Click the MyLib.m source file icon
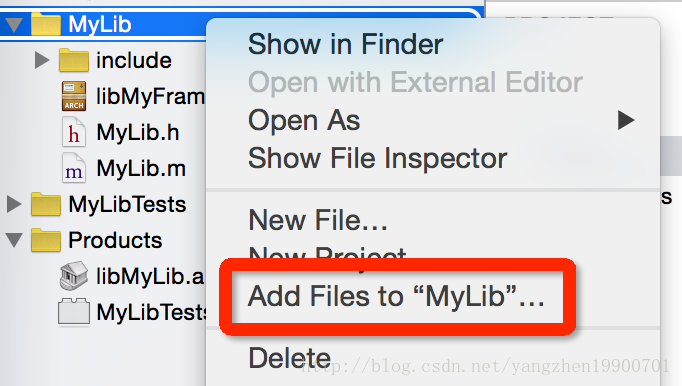The height and width of the screenshot is (386, 682). (x=74, y=168)
